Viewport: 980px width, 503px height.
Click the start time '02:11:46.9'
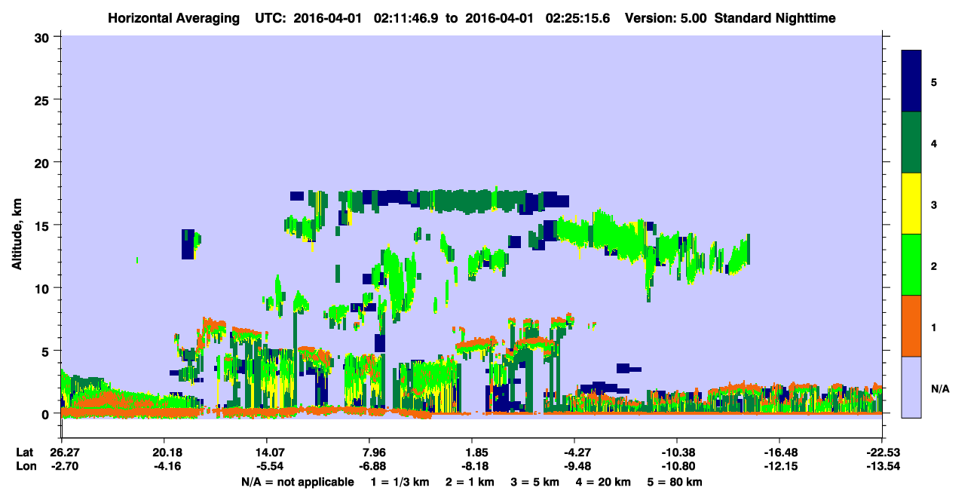[x=406, y=17]
